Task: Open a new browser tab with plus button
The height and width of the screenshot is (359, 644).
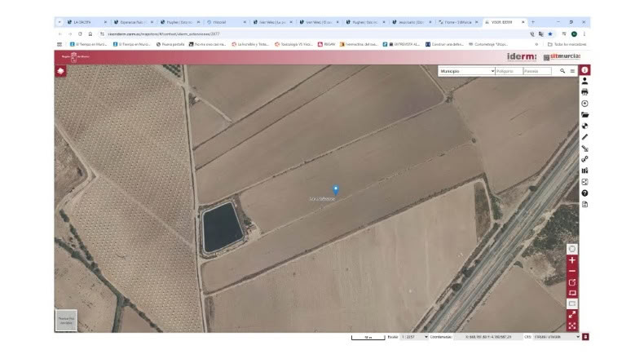Action: coord(533,22)
